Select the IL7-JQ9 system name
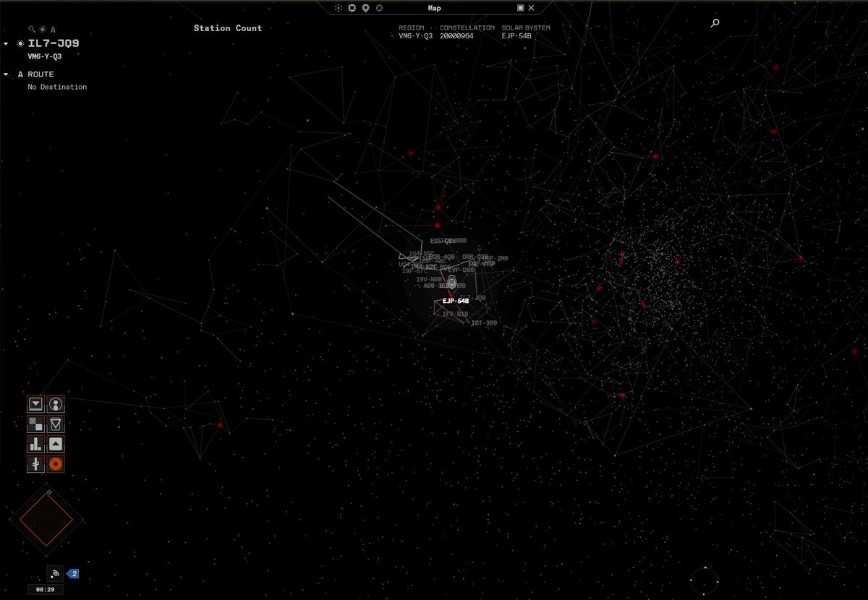 54,43
